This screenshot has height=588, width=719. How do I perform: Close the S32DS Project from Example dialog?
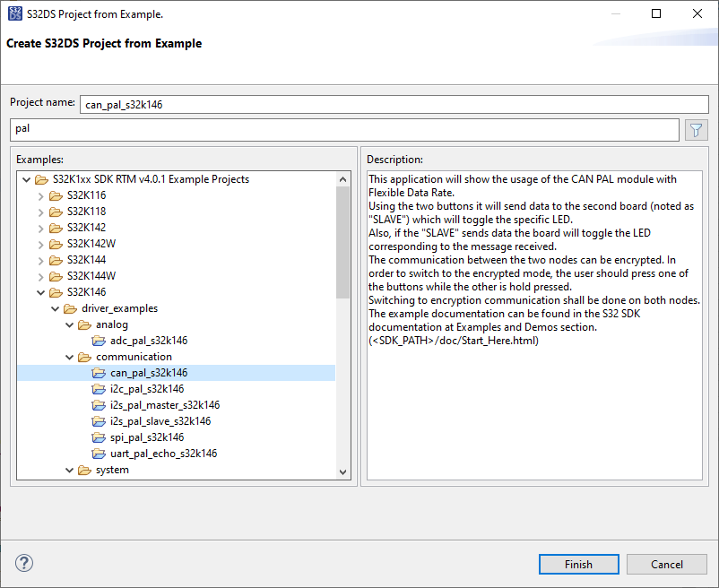click(x=697, y=13)
